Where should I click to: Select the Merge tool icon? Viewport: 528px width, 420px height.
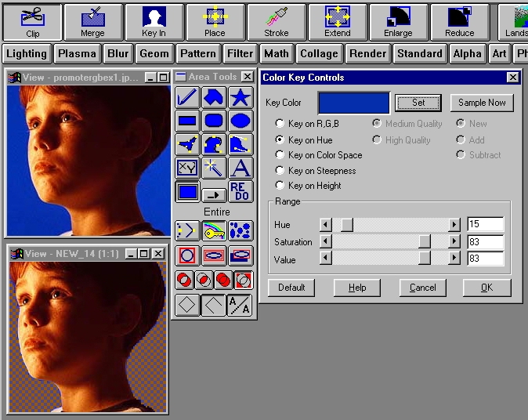92,22
